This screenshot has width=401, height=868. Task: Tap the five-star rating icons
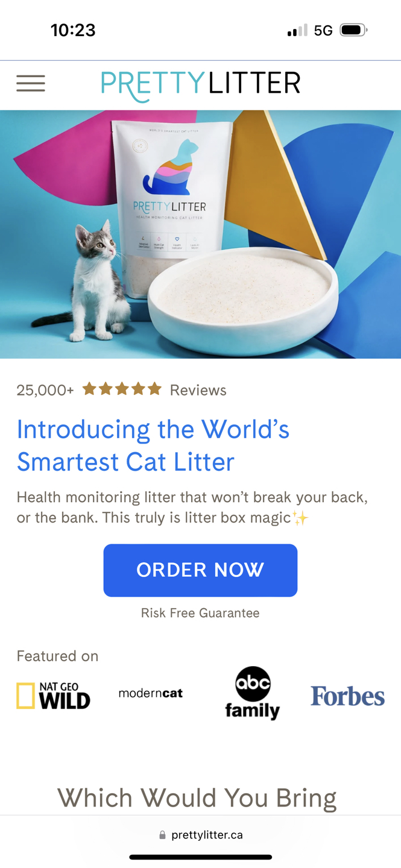point(122,389)
